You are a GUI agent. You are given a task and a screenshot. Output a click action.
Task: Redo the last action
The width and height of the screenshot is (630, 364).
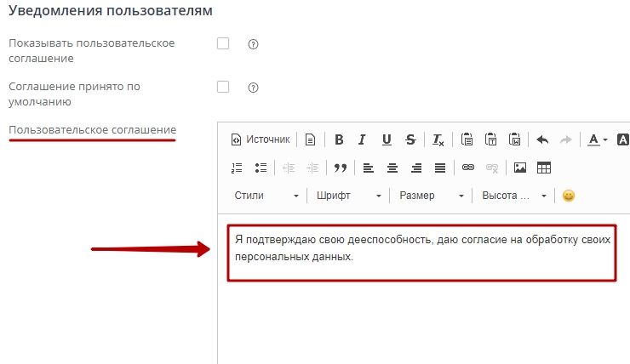pos(565,139)
